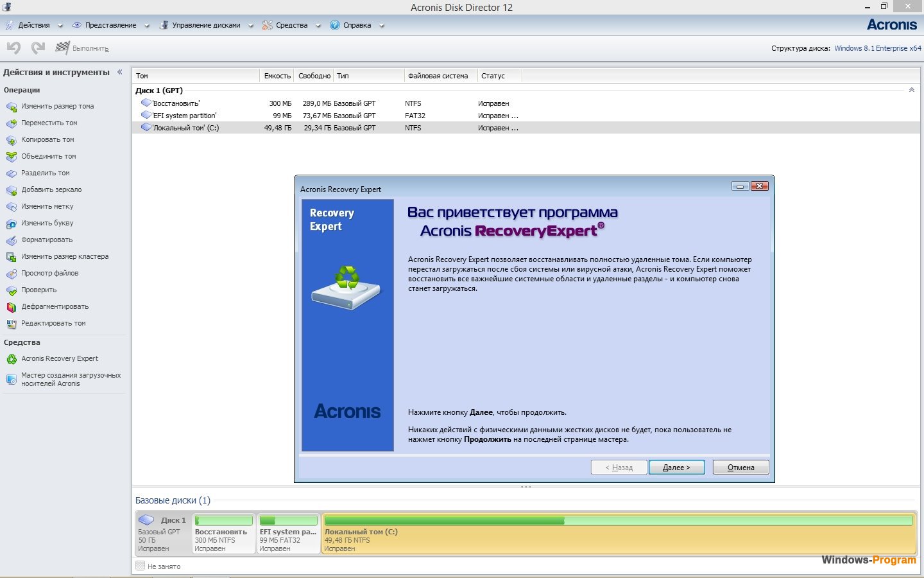
Task: Click the Добавить зеркало icon
Action: point(12,190)
